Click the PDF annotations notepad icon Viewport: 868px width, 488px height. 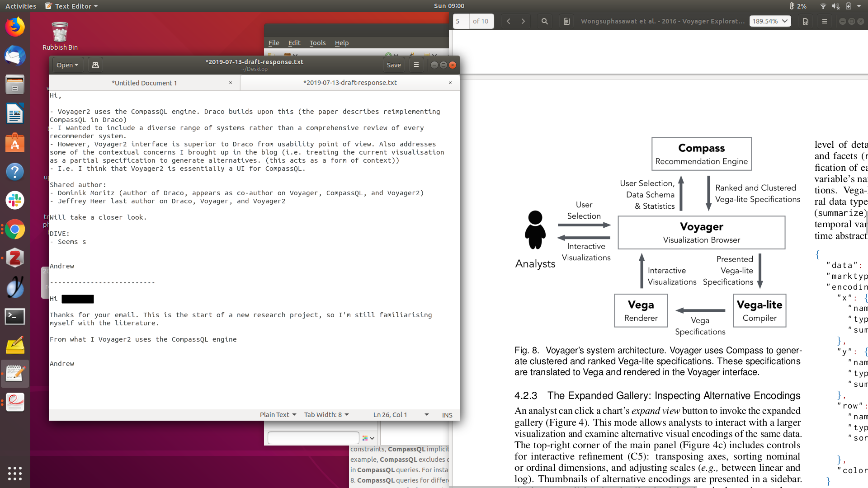[x=566, y=21]
